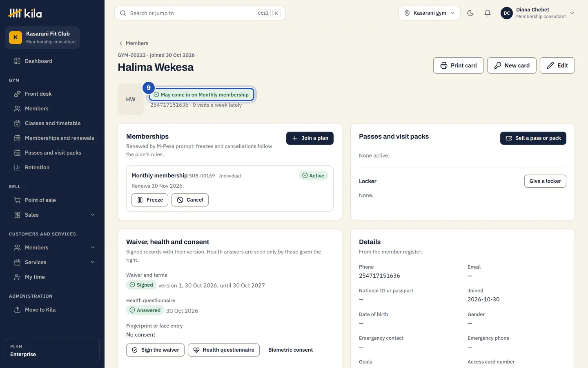Open Passes and visit packs in sidebar

[x=52, y=153]
